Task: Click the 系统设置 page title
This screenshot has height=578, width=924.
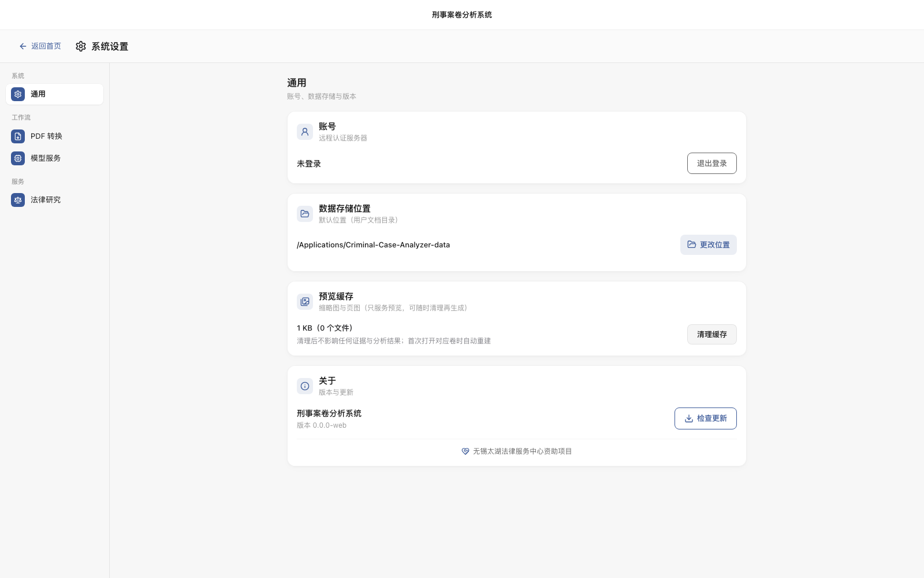Action: pyautogui.click(x=110, y=47)
